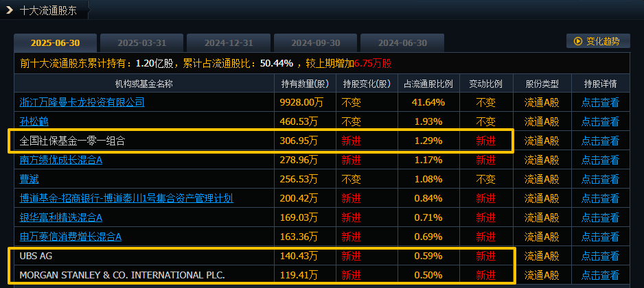Click 点击查看 in the 孙松鹤 row

point(600,121)
